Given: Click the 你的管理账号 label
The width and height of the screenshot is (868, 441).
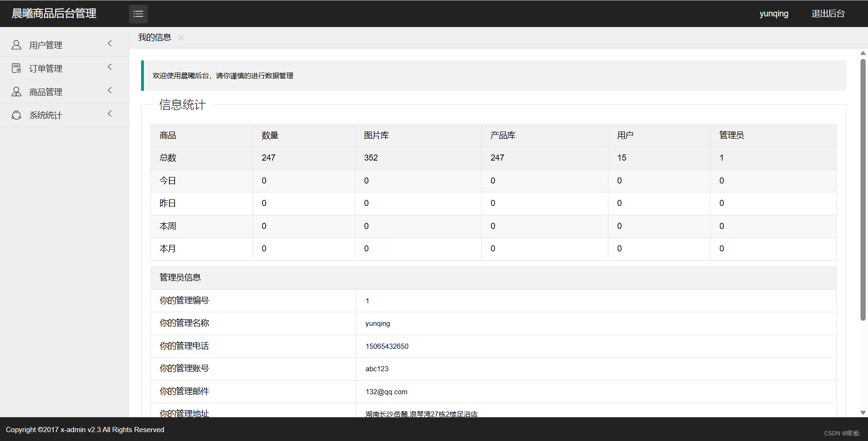Looking at the screenshot, I should 184,368.
